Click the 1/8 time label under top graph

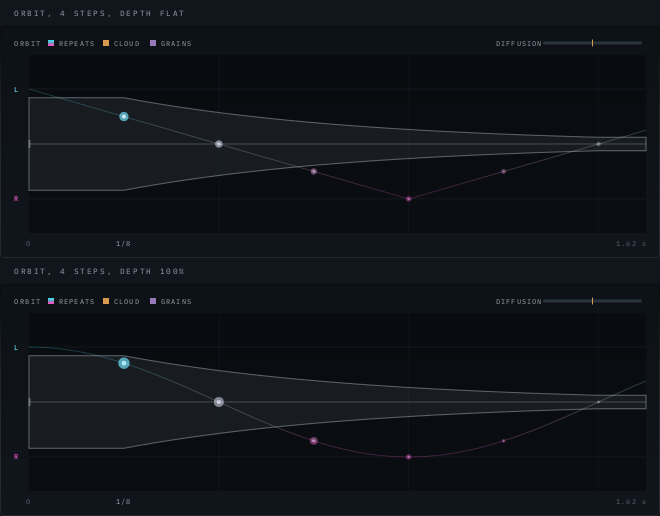click(123, 243)
